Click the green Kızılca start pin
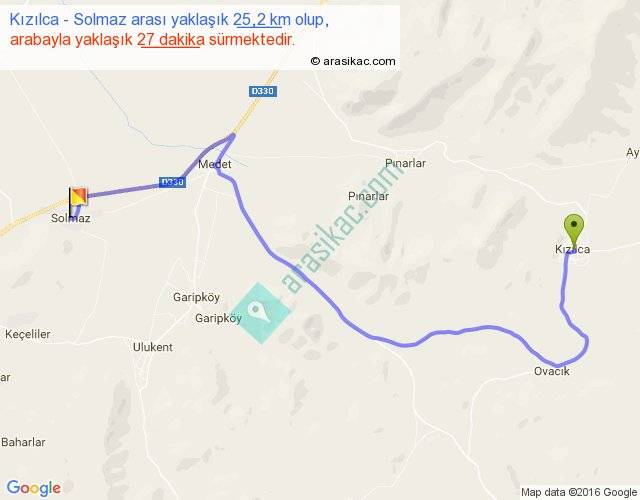640x500 pixels. (x=574, y=230)
